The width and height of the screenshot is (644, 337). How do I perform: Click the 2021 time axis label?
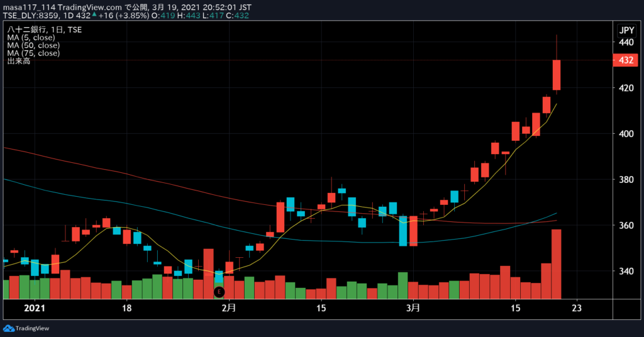pyautogui.click(x=35, y=308)
